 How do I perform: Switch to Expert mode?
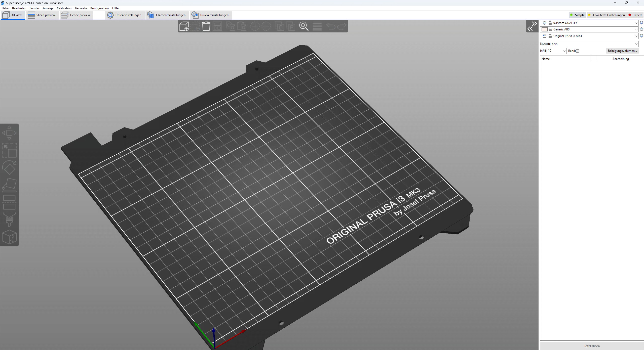pyautogui.click(x=635, y=15)
